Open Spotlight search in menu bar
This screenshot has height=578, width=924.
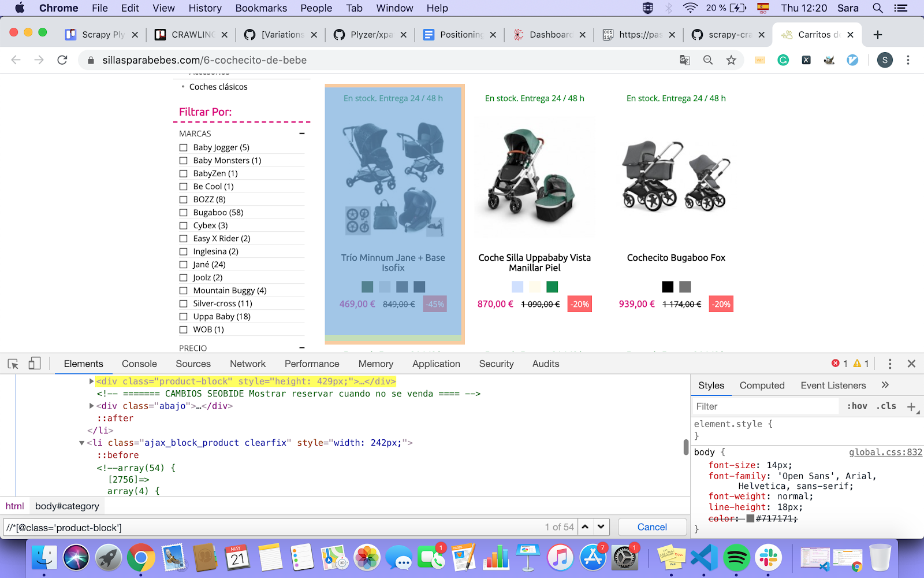coord(878,8)
